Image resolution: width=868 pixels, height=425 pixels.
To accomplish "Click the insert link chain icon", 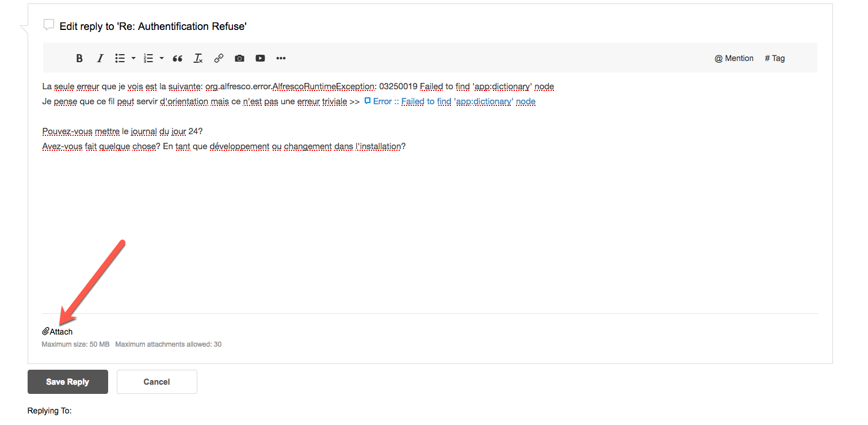I will (x=219, y=58).
